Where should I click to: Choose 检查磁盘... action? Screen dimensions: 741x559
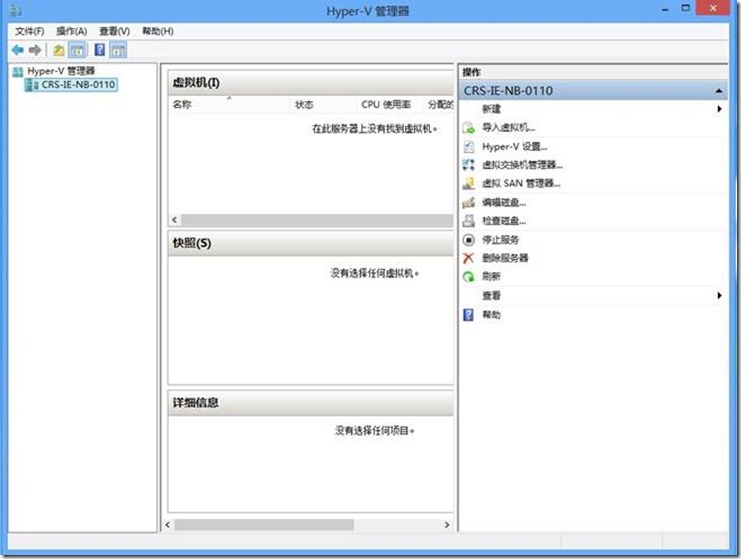(x=504, y=221)
